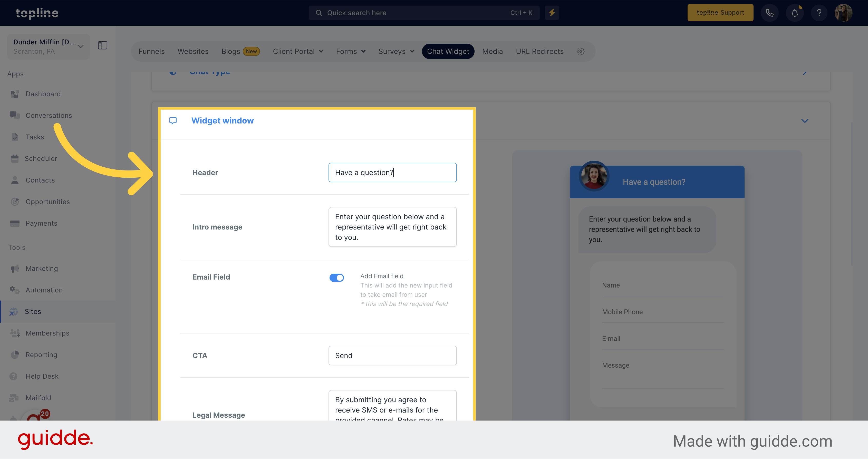
Task: Click the Header input field
Action: point(393,172)
